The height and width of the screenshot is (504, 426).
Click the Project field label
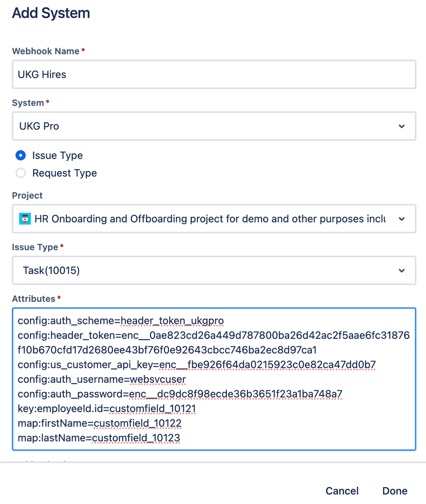pos(27,195)
